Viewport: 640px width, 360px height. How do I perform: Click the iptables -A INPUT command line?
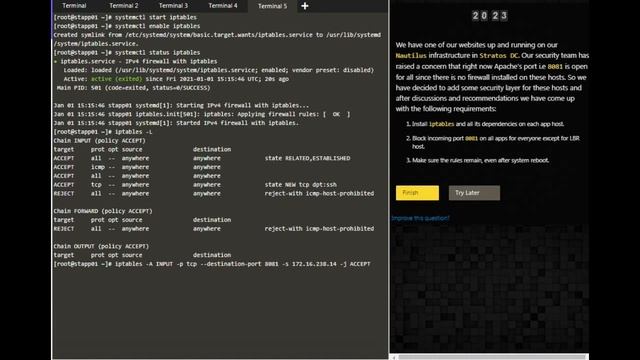212,264
